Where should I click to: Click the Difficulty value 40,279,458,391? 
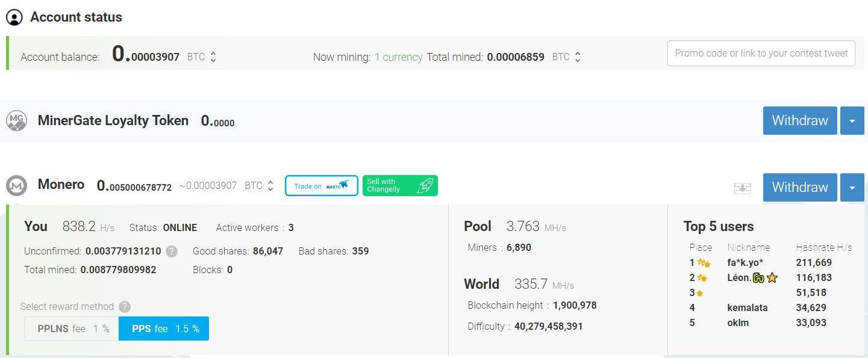(549, 327)
